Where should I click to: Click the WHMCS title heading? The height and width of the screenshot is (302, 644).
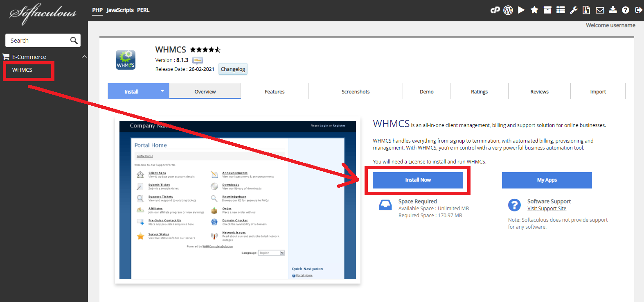coord(171,50)
